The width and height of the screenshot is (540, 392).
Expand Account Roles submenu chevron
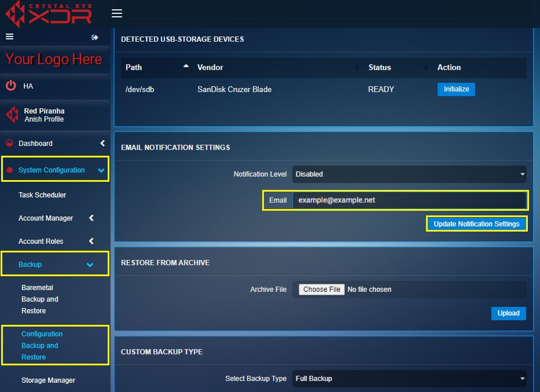[91, 241]
